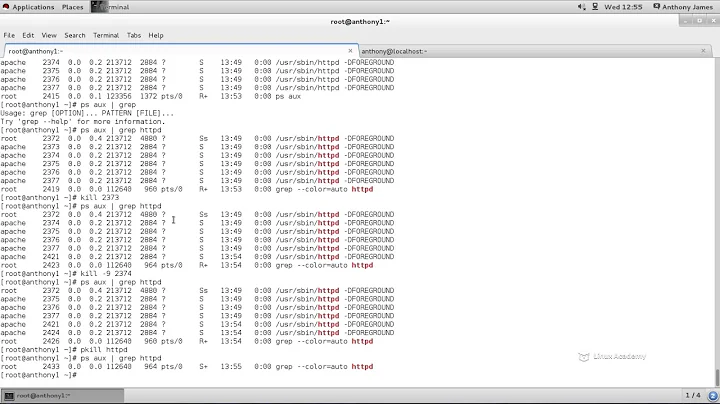Click the empty prompt on last line
This screenshot has width=720, height=404.
click(x=39, y=375)
